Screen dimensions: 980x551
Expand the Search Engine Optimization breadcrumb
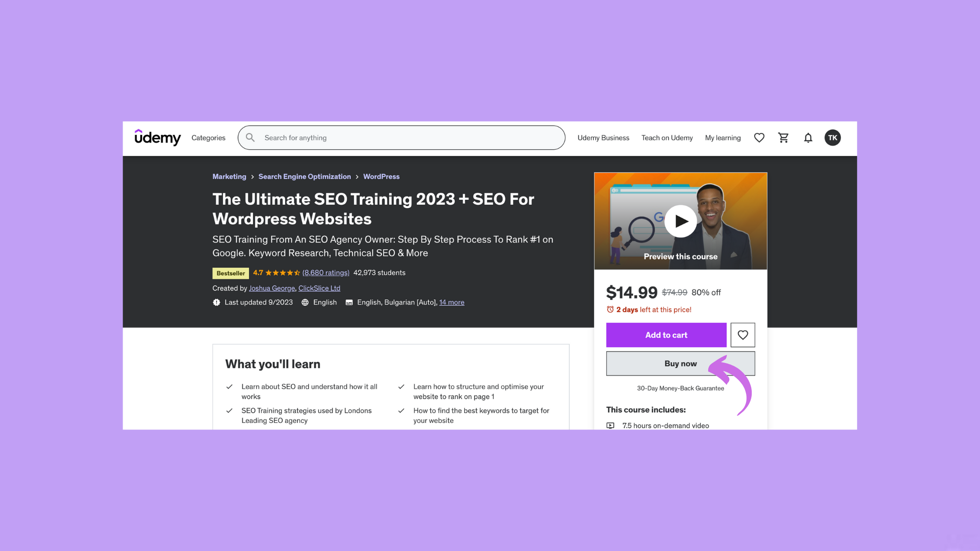[304, 176]
